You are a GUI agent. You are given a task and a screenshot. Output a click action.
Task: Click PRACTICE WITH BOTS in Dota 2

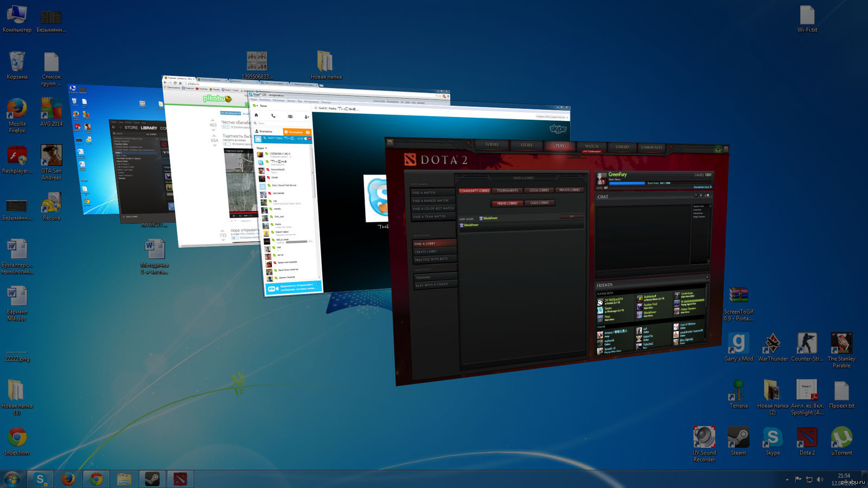pos(435,259)
